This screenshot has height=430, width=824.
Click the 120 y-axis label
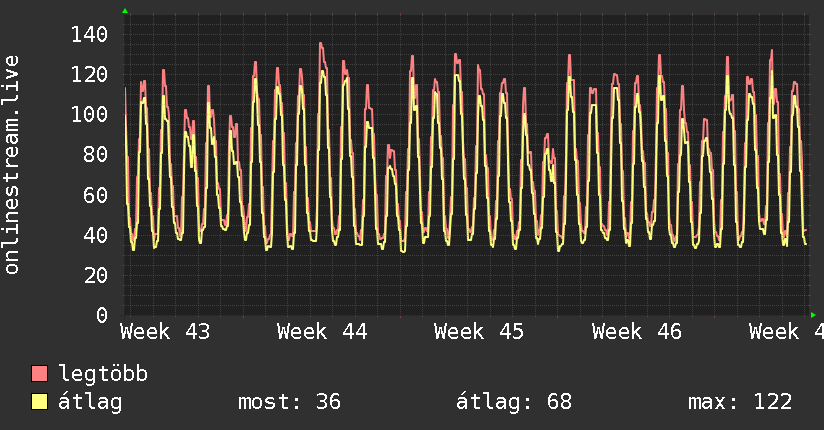[x=89, y=75]
